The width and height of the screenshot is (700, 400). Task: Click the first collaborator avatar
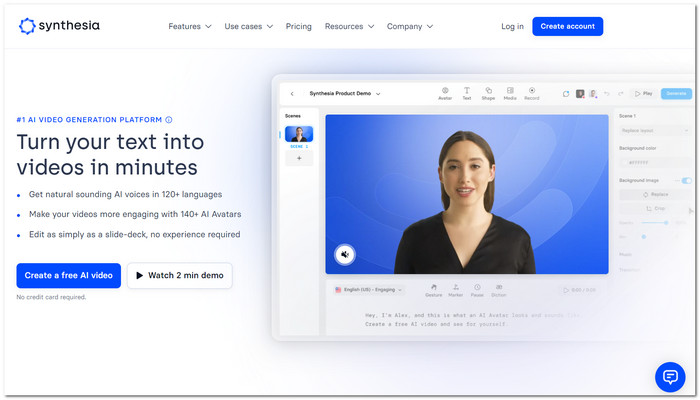point(580,94)
